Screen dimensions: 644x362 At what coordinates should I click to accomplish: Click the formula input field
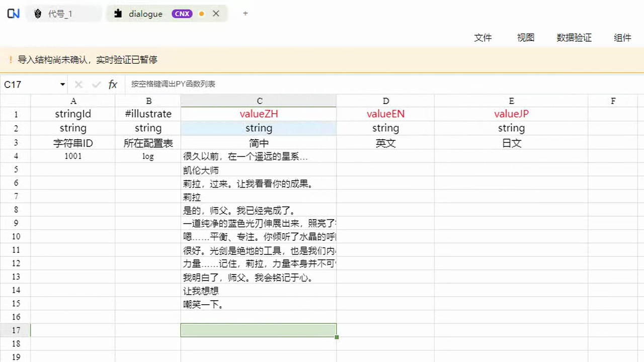[x=384, y=84]
